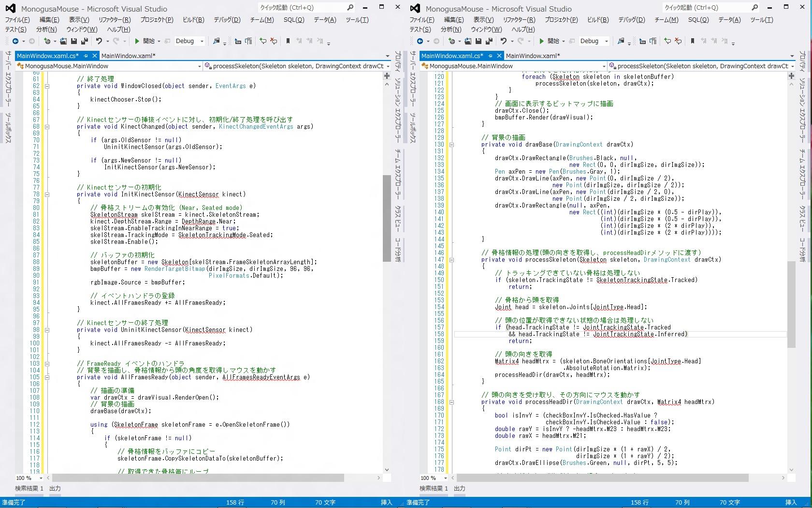This screenshot has width=812, height=508.
Task: Collapse drawBase method in right editor
Action: click(x=451, y=145)
